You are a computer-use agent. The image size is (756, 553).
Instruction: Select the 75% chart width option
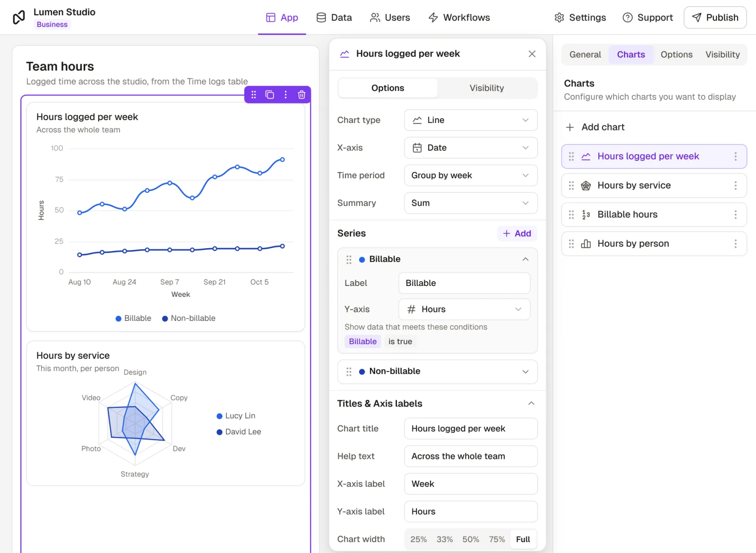[497, 539]
